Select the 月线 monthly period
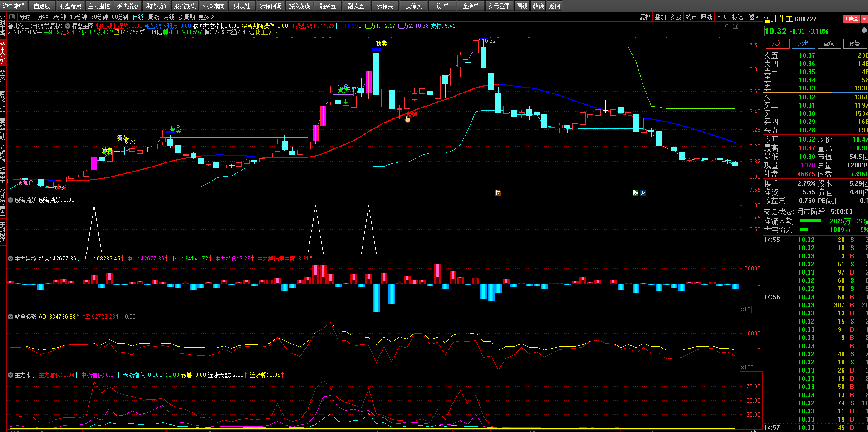This screenshot has width=868, height=432. [169, 17]
